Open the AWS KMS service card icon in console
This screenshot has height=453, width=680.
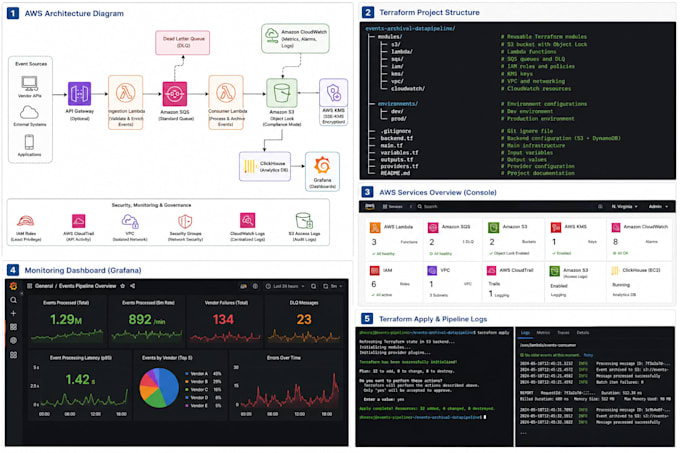click(556, 228)
